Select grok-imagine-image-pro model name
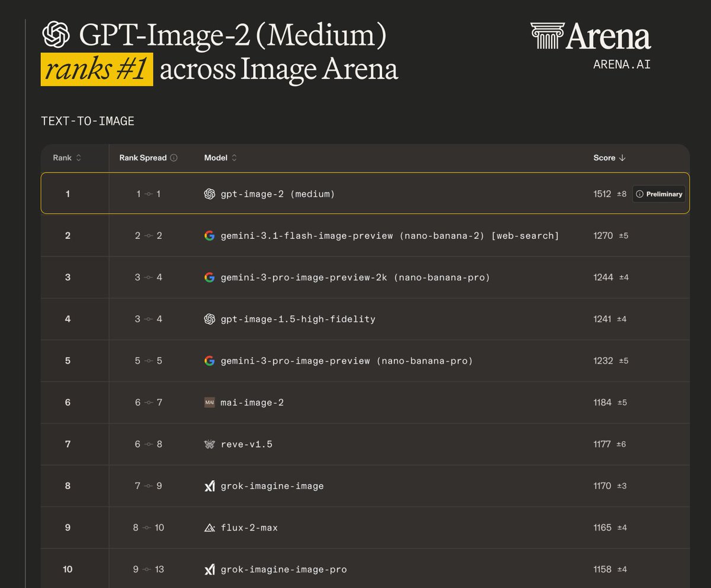 click(x=283, y=570)
